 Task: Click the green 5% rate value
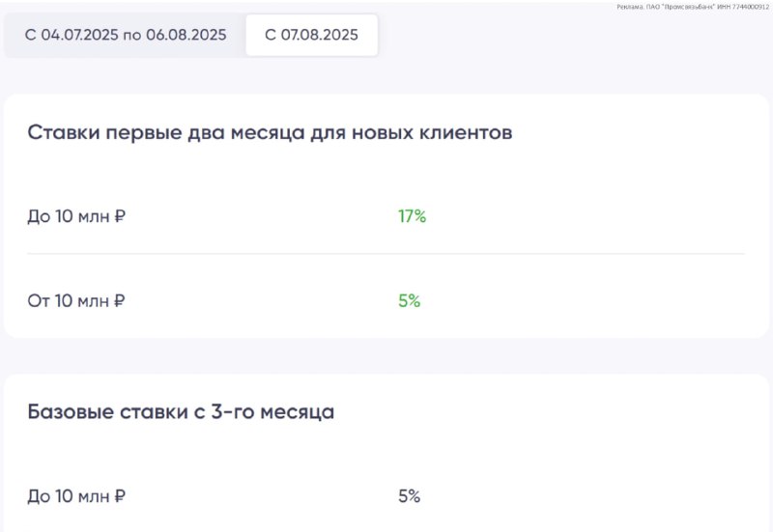coord(409,300)
